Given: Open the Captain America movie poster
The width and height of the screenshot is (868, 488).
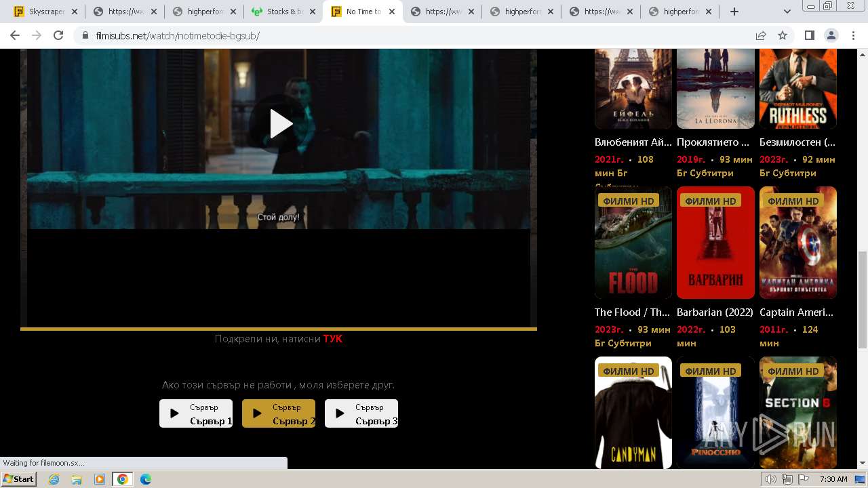Looking at the screenshot, I should 798,243.
